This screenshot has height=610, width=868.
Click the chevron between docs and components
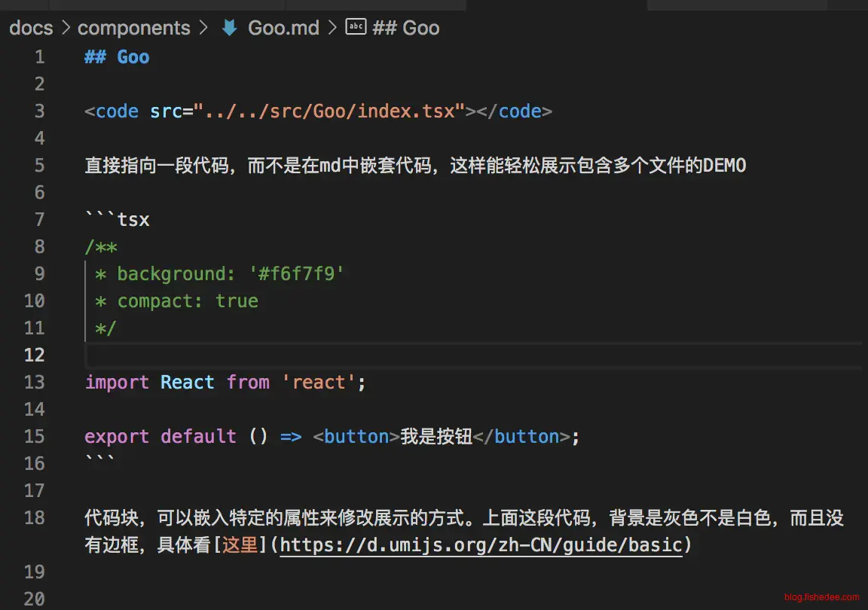click(66, 28)
